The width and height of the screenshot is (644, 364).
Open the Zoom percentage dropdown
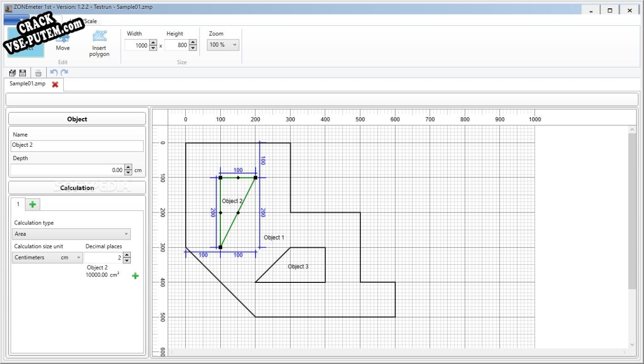coord(223,45)
